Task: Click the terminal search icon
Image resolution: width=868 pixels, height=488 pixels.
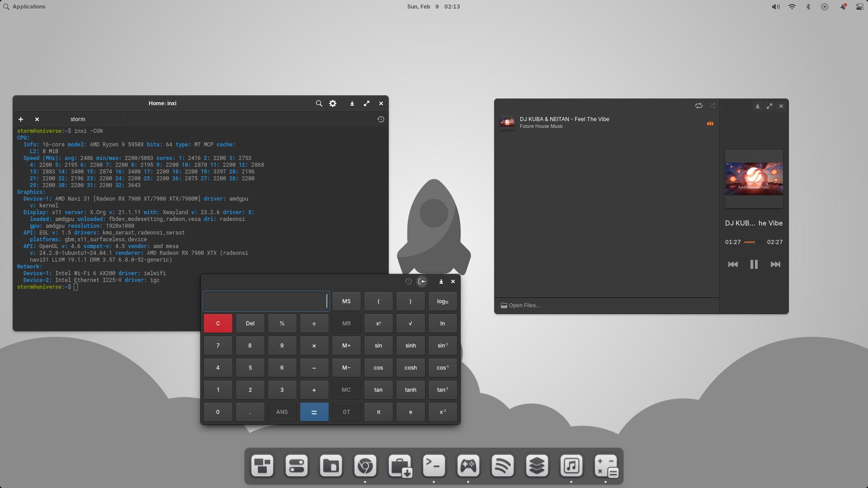Action: point(319,103)
